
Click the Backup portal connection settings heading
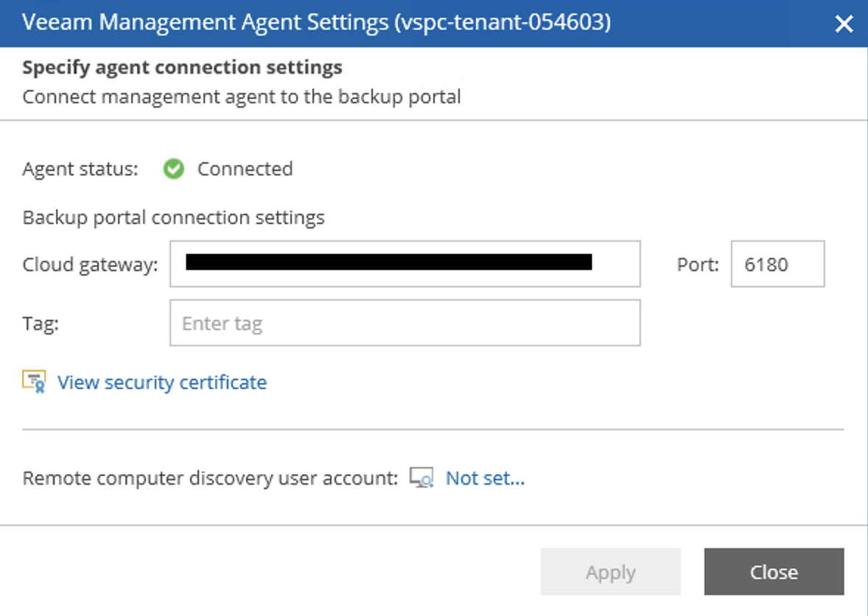172,217
